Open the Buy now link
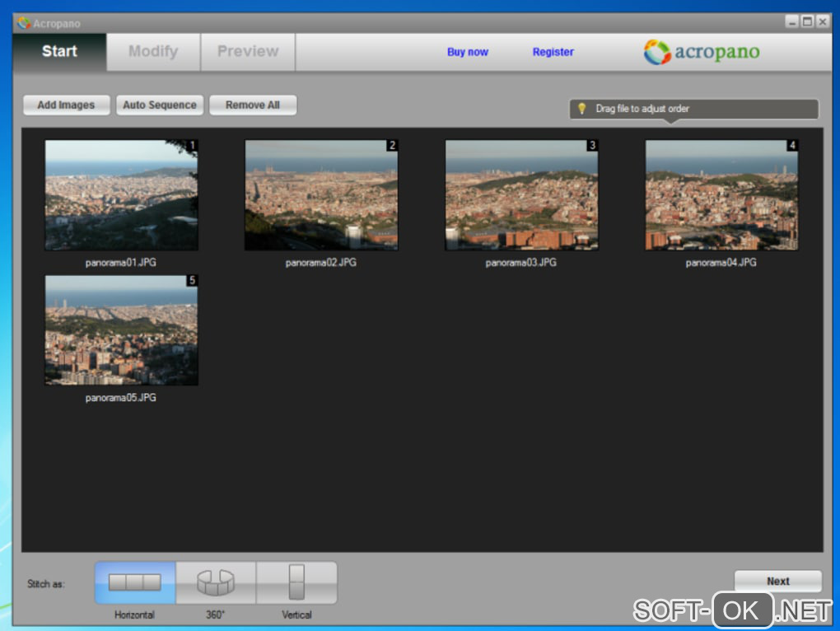Image resolution: width=840 pixels, height=631 pixels. (468, 52)
